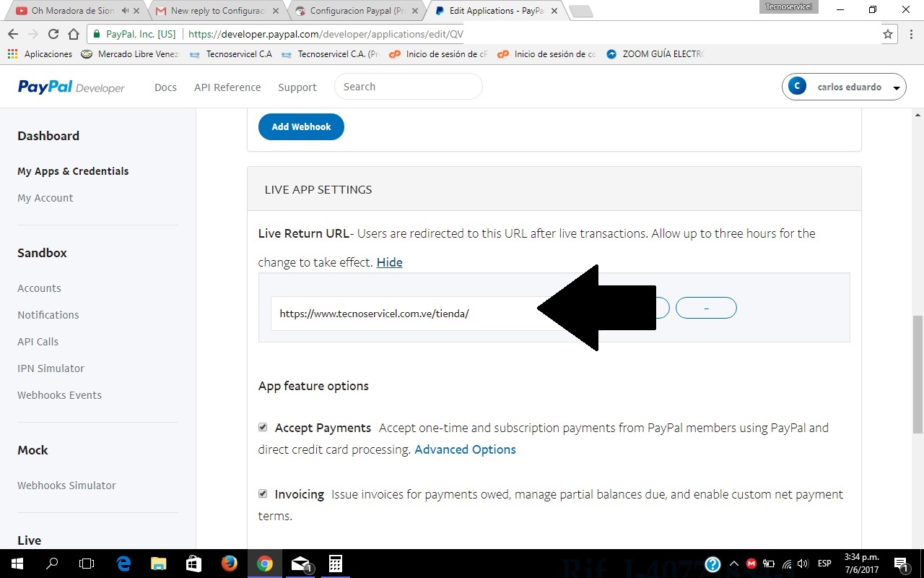
Task: Open the Chrome Apps shortcut (Aplicaciones) icon
Action: click(12, 53)
